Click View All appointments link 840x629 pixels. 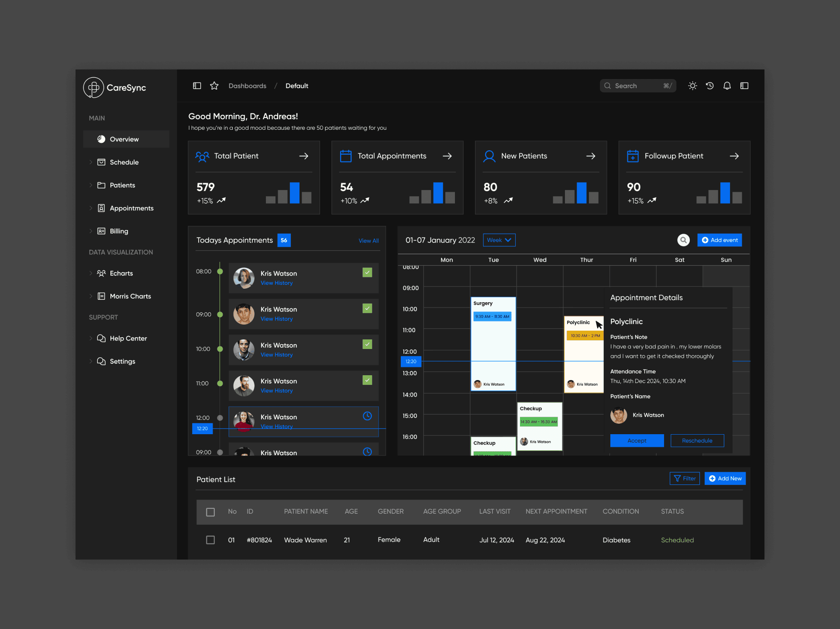pyautogui.click(x=368, y=241)
